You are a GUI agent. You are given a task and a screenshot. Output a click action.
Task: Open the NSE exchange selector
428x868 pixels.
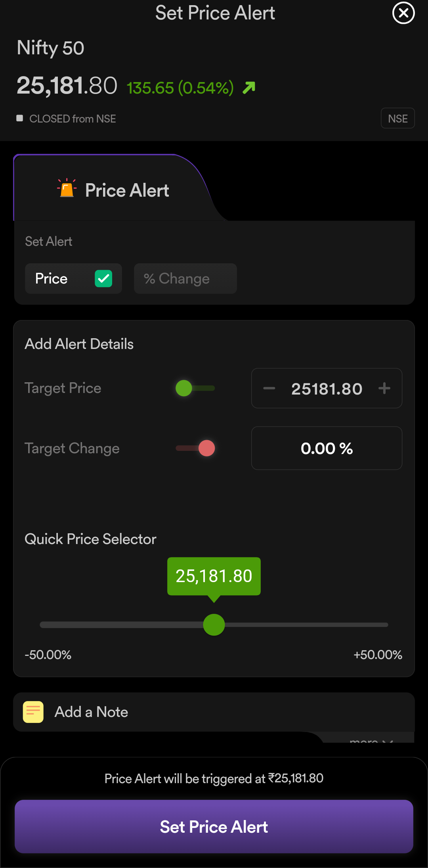[x=397, y=118]
